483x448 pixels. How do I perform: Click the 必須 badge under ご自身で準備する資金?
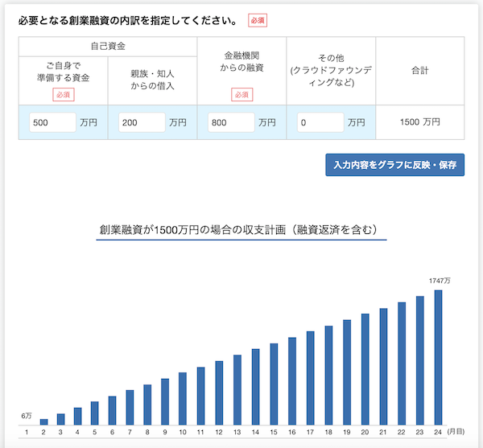[63, 94]
